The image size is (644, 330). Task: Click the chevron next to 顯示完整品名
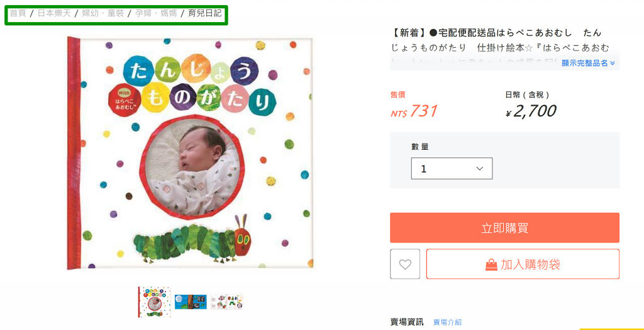click(x=613, y=64)
